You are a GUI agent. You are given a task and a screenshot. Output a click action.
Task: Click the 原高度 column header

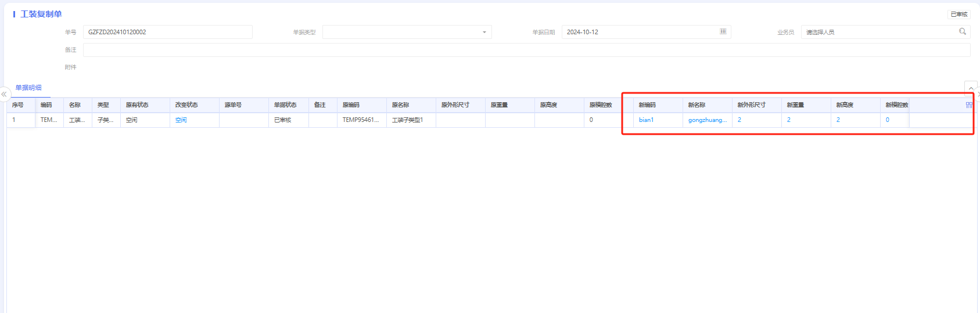[548, 105]
